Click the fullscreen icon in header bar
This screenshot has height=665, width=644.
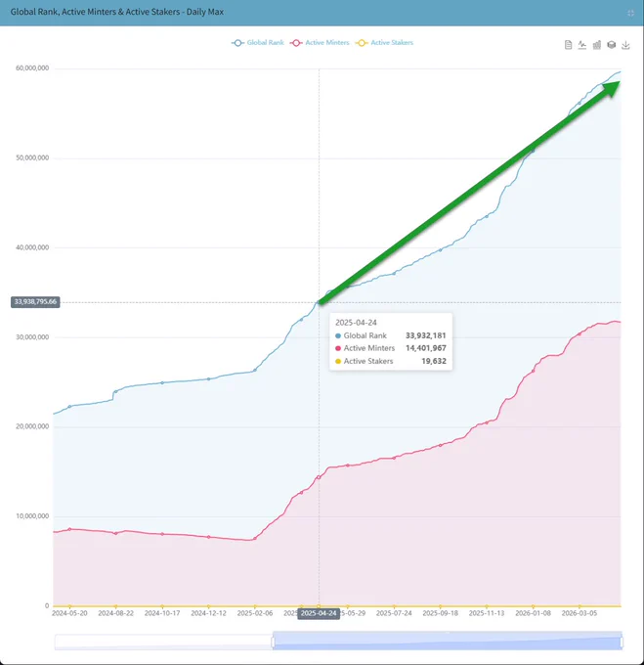[630, 13]
